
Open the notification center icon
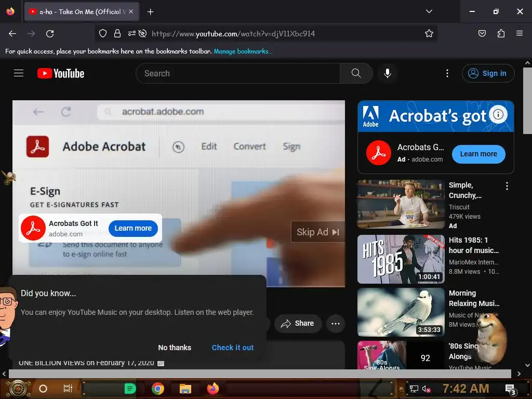[x=510, y=389]
